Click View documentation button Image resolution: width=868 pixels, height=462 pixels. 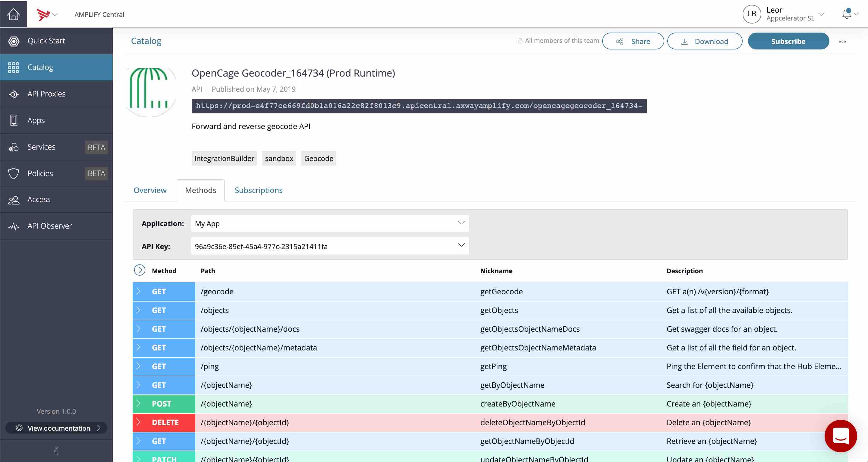(56, 428)
